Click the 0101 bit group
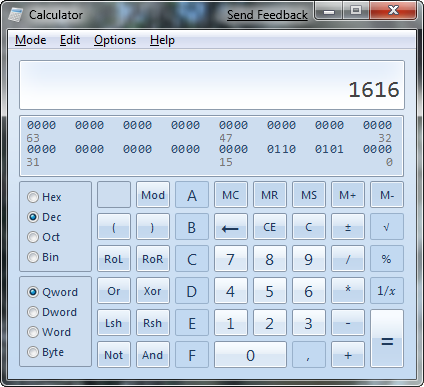 pyautogui.click(x=329, y=149)
